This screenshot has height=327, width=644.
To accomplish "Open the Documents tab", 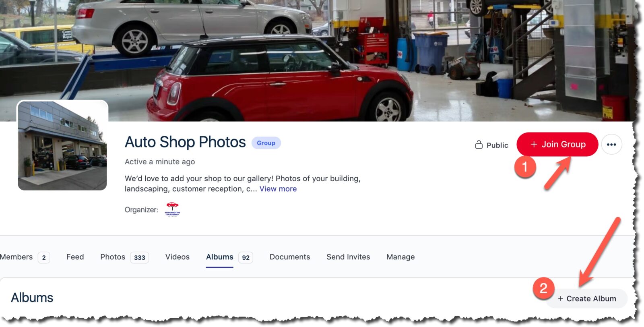I will click(290, 257).
